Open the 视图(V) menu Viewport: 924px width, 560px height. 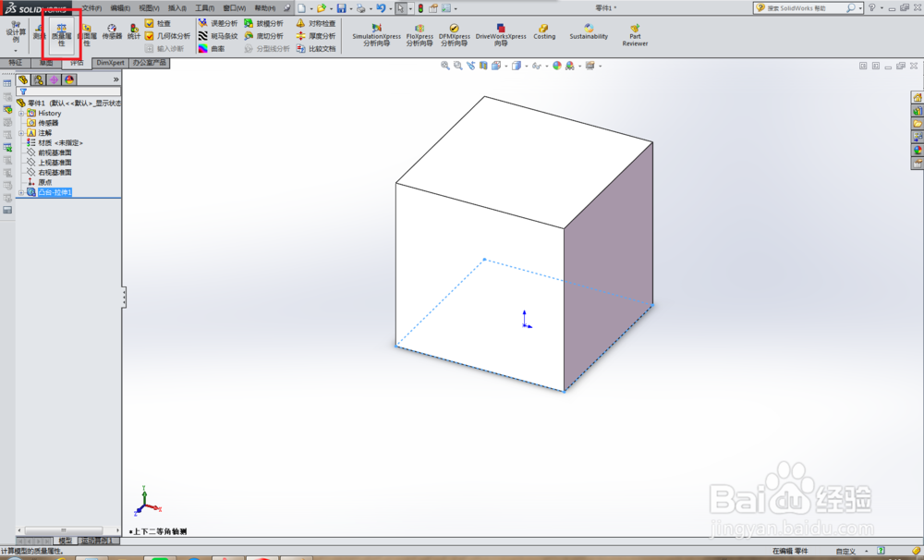(149, 8)
